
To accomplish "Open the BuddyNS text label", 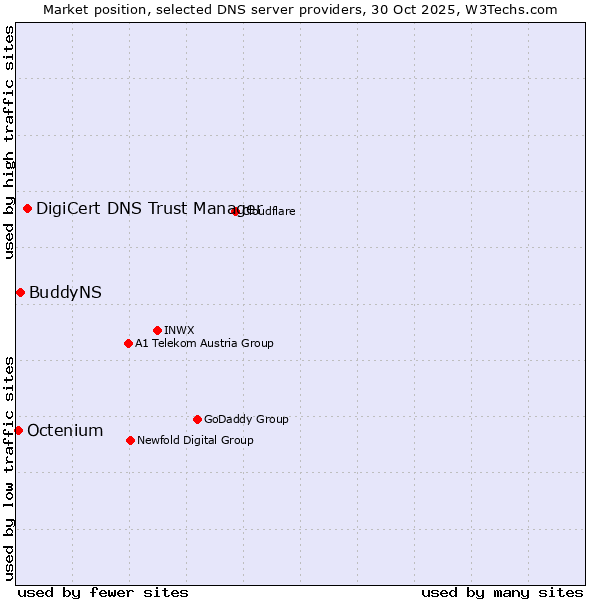I will 65,292.
